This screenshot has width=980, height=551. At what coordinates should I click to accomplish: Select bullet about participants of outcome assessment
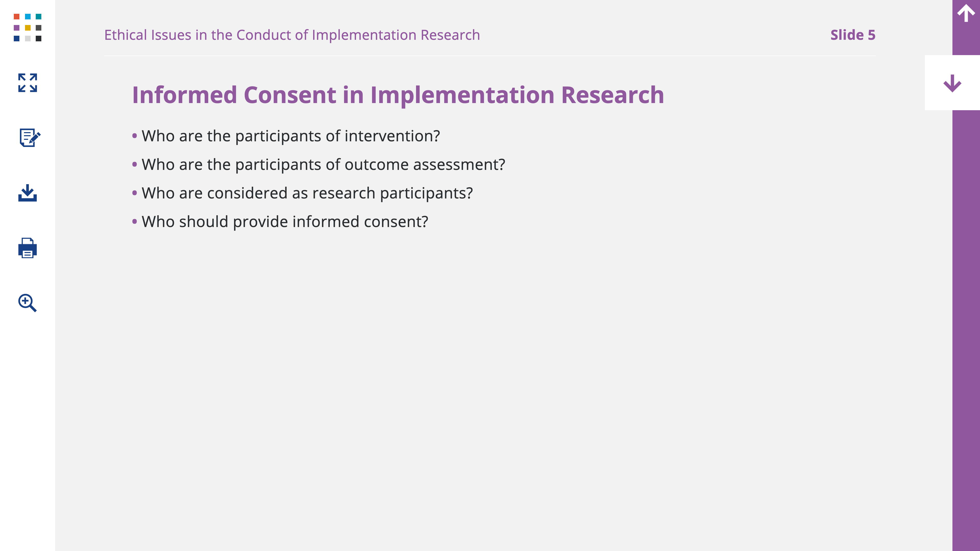pos(323,165)
